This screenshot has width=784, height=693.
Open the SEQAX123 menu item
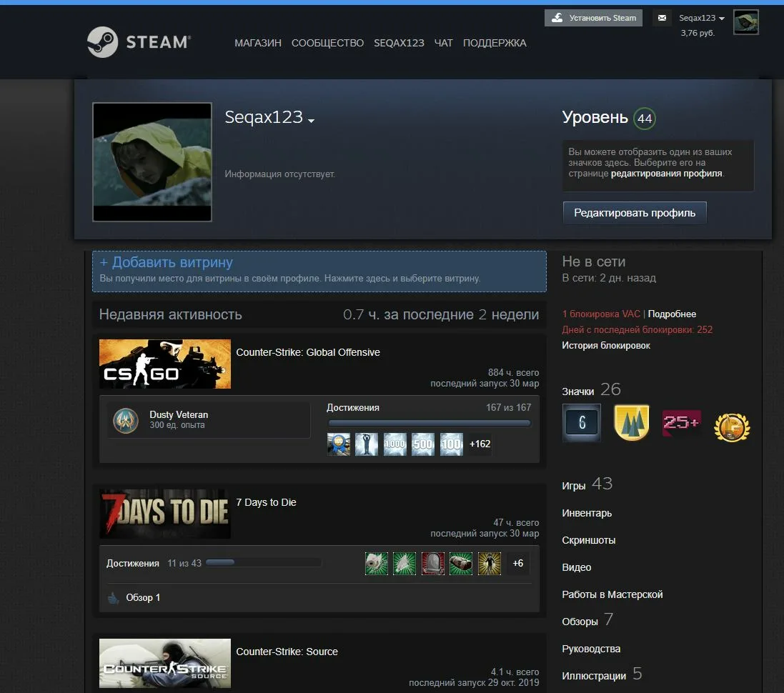[x=399, y=43]
